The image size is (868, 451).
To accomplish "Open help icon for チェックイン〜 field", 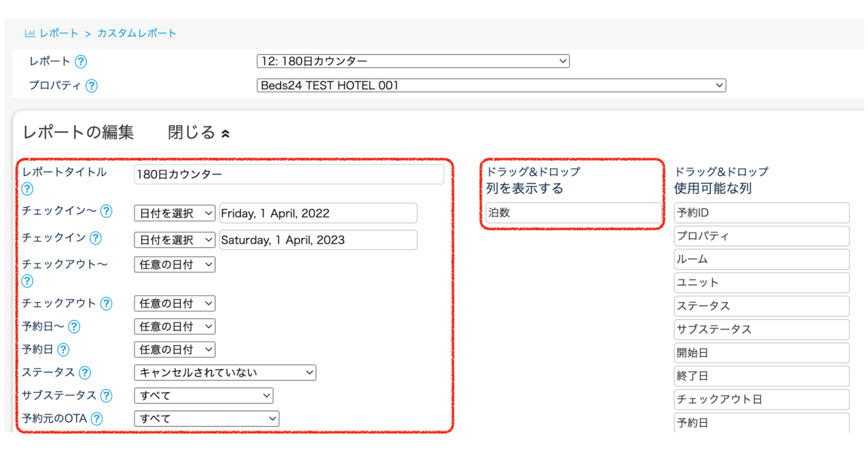I will coord(106,211).
